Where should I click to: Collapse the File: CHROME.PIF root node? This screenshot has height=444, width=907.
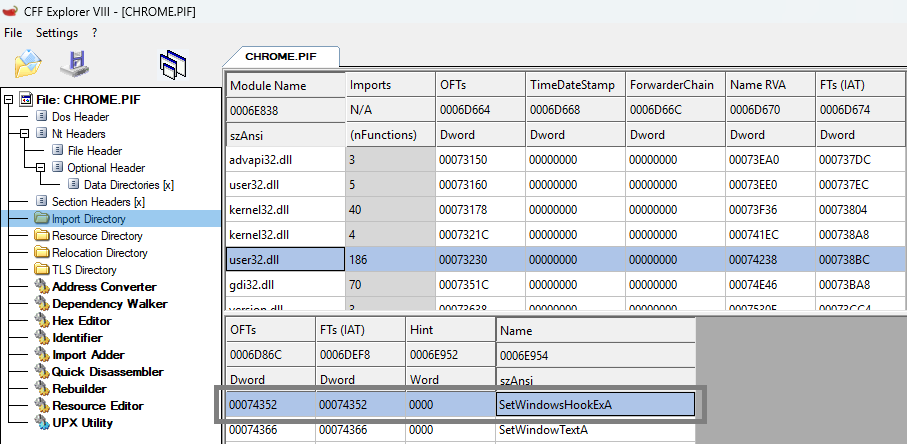(8, 100)
